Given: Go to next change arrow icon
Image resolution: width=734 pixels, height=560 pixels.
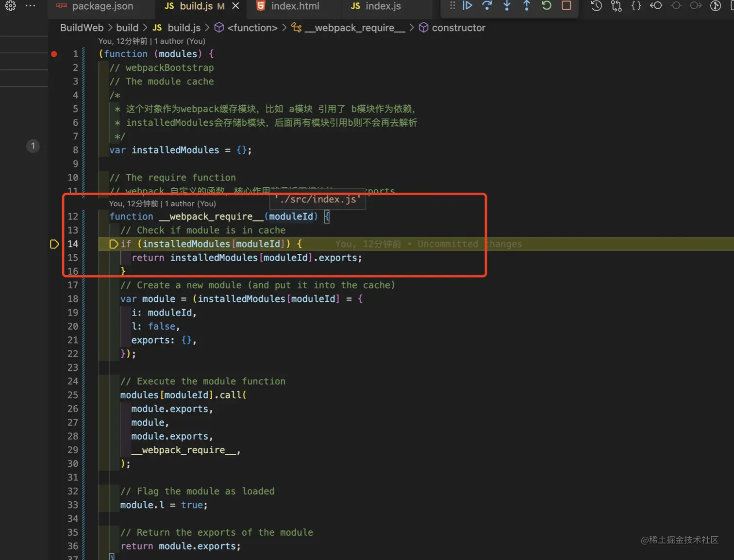Looking at the screenshot, I should coord(696,6).
